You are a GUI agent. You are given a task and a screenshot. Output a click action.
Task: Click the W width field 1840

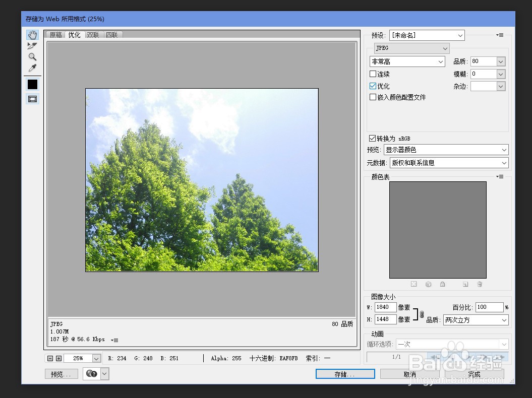[385, 307]
